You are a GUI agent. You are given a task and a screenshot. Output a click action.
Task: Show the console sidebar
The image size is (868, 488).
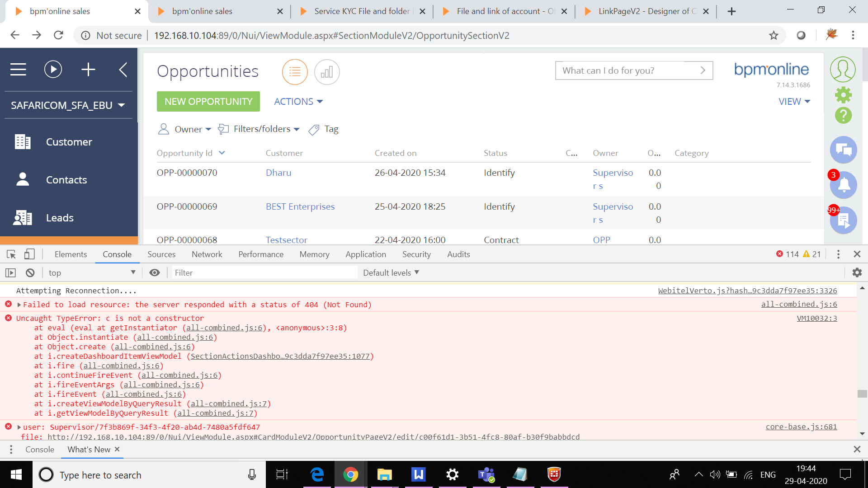tap(10, 273)
